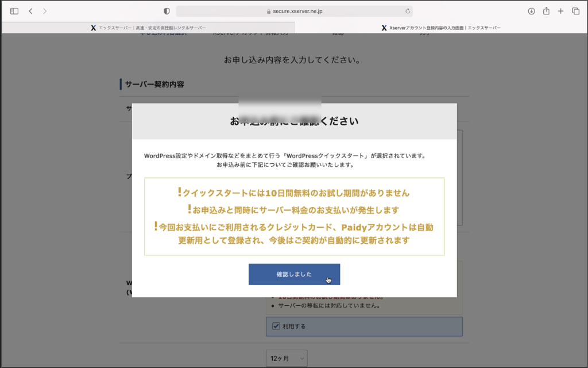The width and height of the screenshot is (588, 368).
Task: Show the tab overview icon
Action: [575, 11]
